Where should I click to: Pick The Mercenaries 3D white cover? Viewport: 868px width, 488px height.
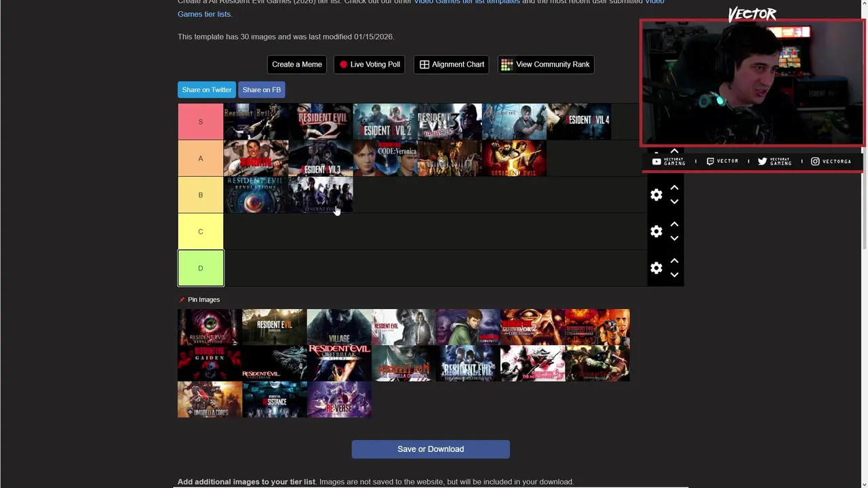[532, 363]
